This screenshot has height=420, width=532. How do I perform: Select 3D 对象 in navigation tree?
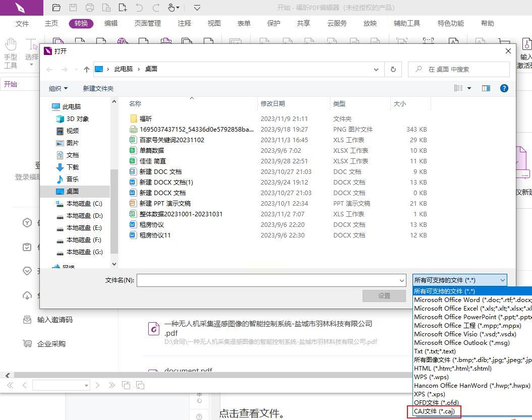73,119
